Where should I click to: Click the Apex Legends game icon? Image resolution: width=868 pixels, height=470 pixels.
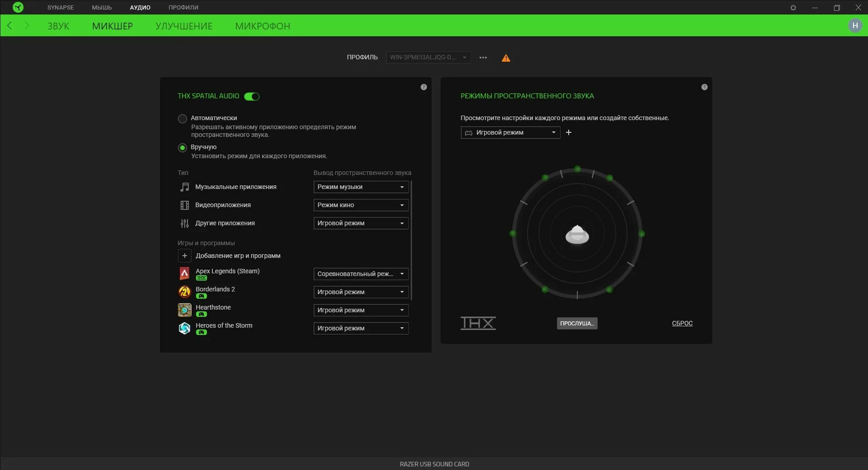pyautogui.click(x=185, y=273)
